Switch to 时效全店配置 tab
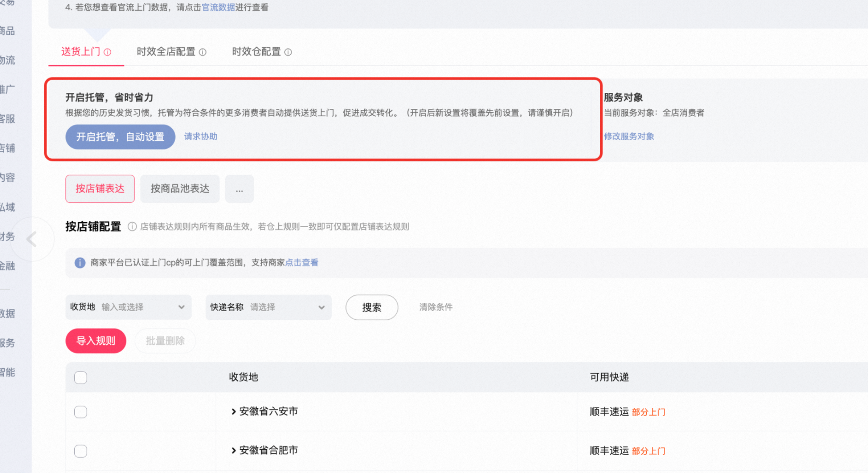This screenshot has width=868, height=473. click(x=166, y=52)
